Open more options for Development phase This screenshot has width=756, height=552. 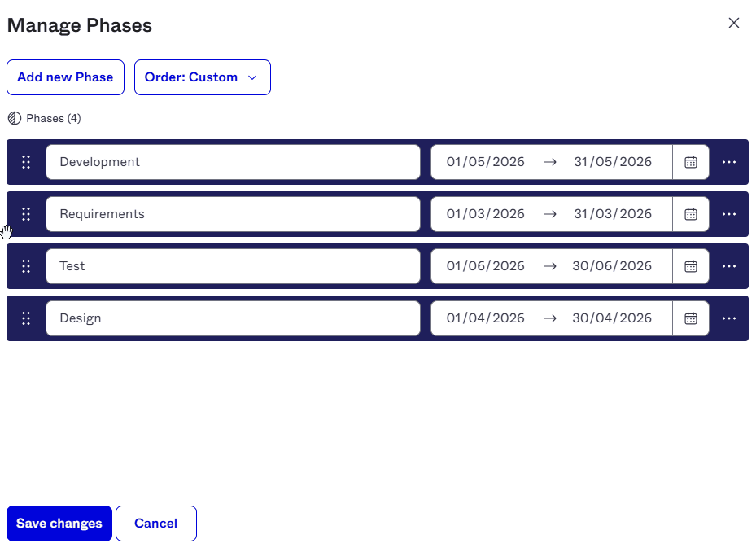click(729, 162)
